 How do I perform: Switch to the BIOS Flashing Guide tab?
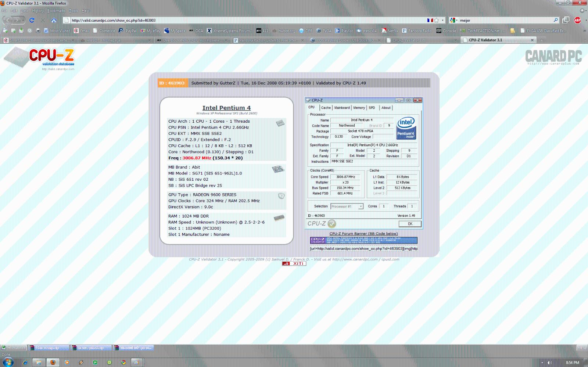[x=345, y=40]
